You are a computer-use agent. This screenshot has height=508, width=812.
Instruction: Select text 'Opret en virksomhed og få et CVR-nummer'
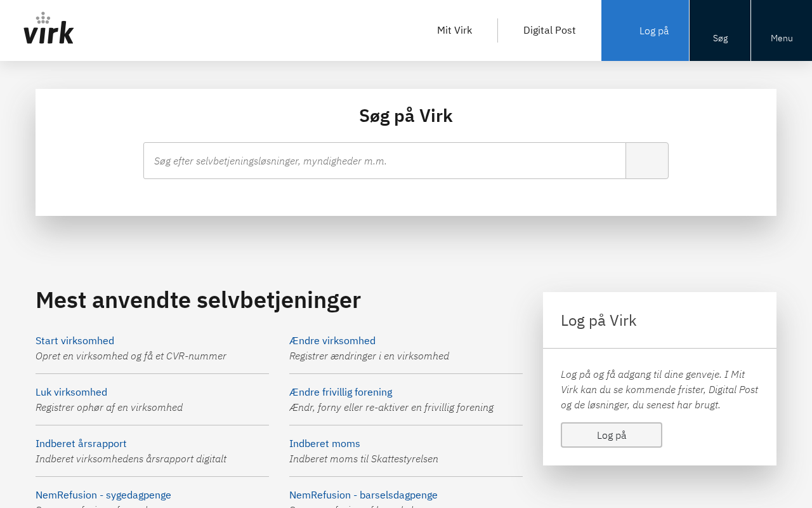pyautogui.click(x=131, y=356)
